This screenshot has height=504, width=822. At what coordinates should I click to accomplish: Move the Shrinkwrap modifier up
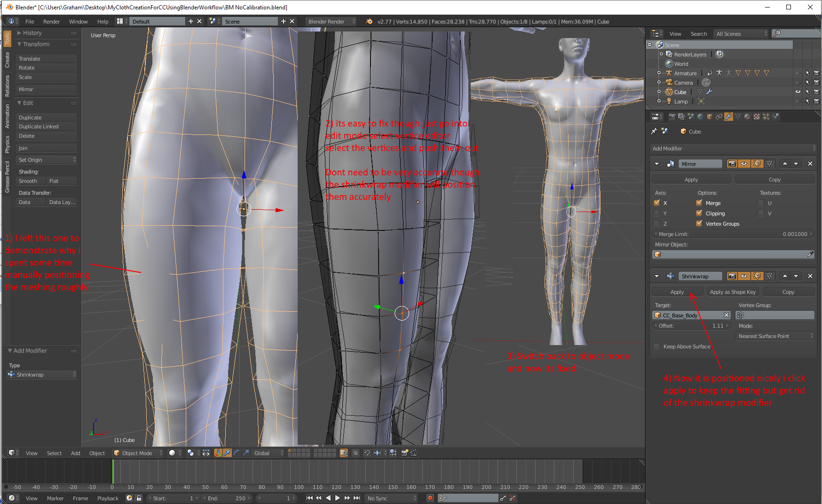[785, 276]
